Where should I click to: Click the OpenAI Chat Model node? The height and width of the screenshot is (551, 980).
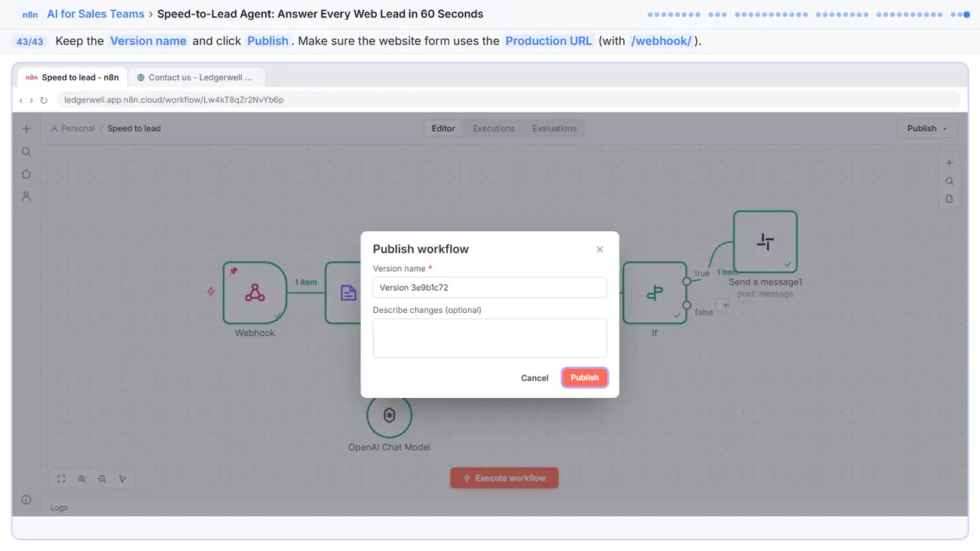pyautogui.click(x=389, y=416)
